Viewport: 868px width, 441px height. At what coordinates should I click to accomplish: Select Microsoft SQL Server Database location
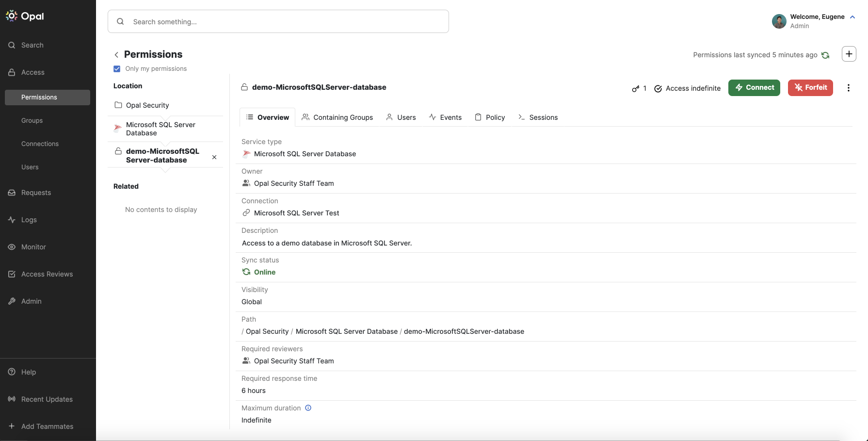click(x=165, y=129)
